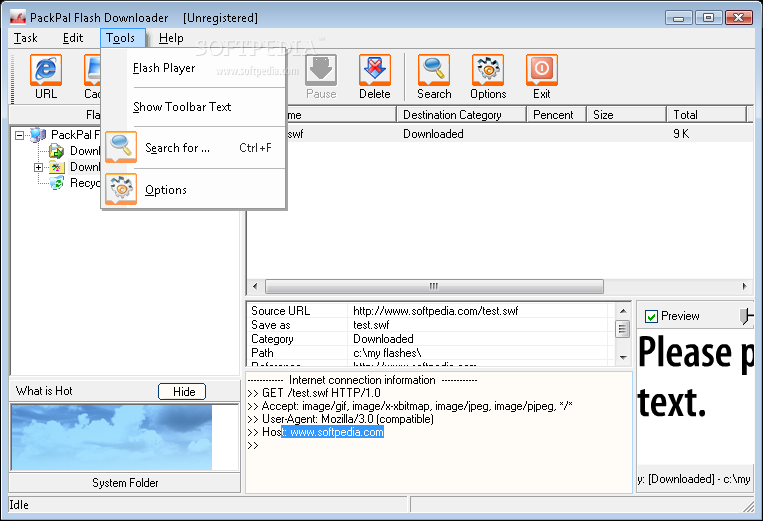Select Options in the Tools menu
Screen dimensions: 763x521
click(194, 190)
